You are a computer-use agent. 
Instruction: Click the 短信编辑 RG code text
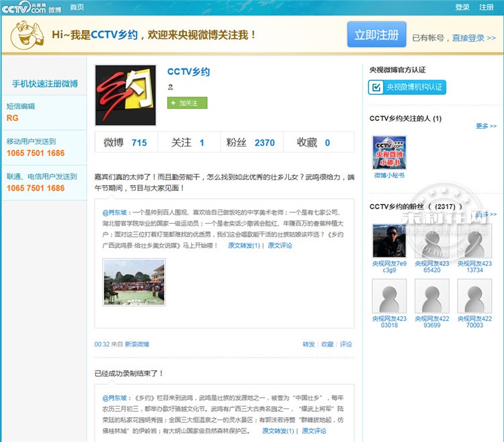point(13,118)
